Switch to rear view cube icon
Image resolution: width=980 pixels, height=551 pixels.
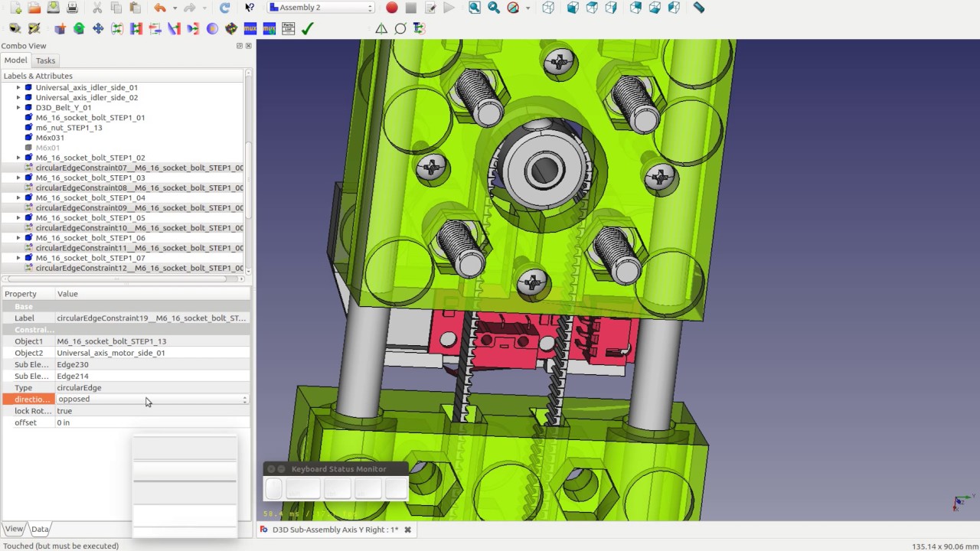(x=635, y=8)
